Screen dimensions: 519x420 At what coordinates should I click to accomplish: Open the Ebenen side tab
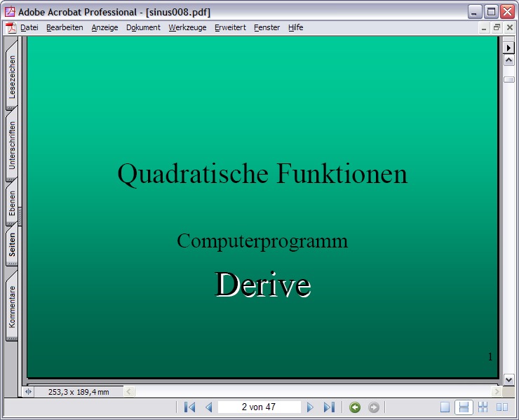pyautogui.click(x=12, y=203)
